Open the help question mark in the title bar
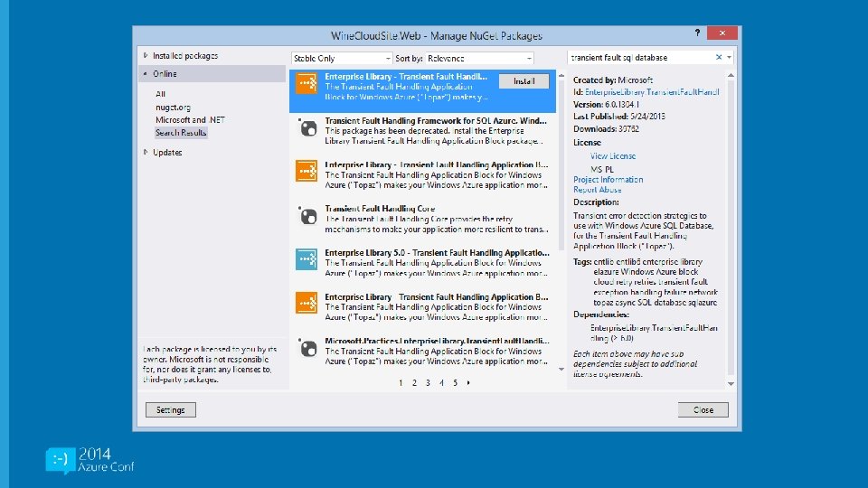 point(697,33)
